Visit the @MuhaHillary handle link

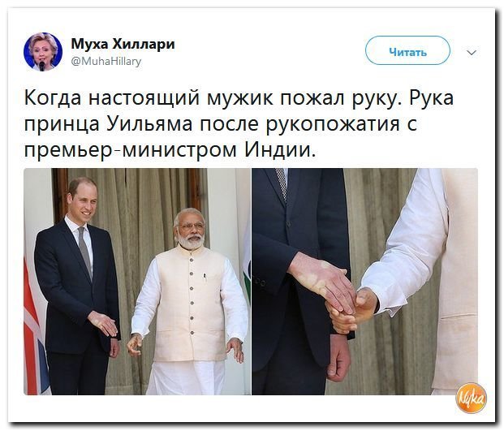click(x=106, y=61)
